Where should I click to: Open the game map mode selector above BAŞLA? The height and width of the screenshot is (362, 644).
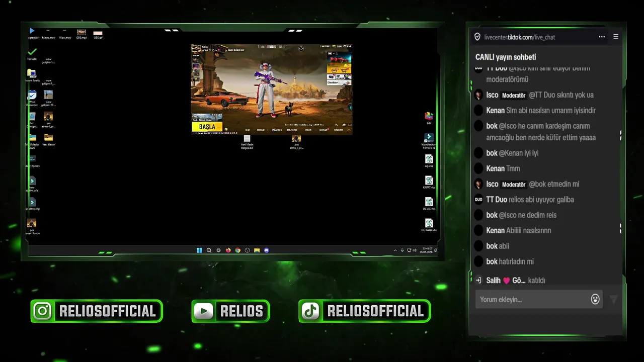(x=207, y=117)
